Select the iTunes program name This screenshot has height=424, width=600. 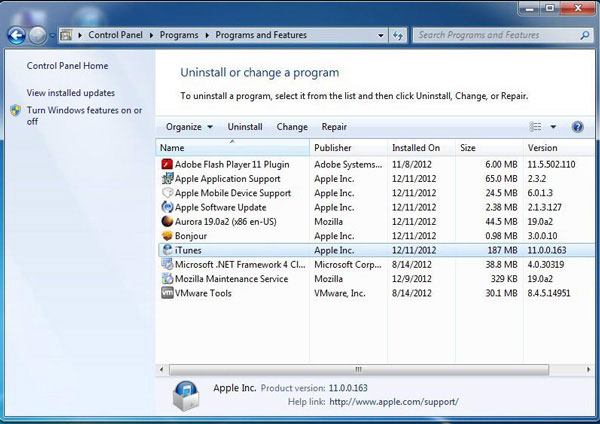point(188,250)
